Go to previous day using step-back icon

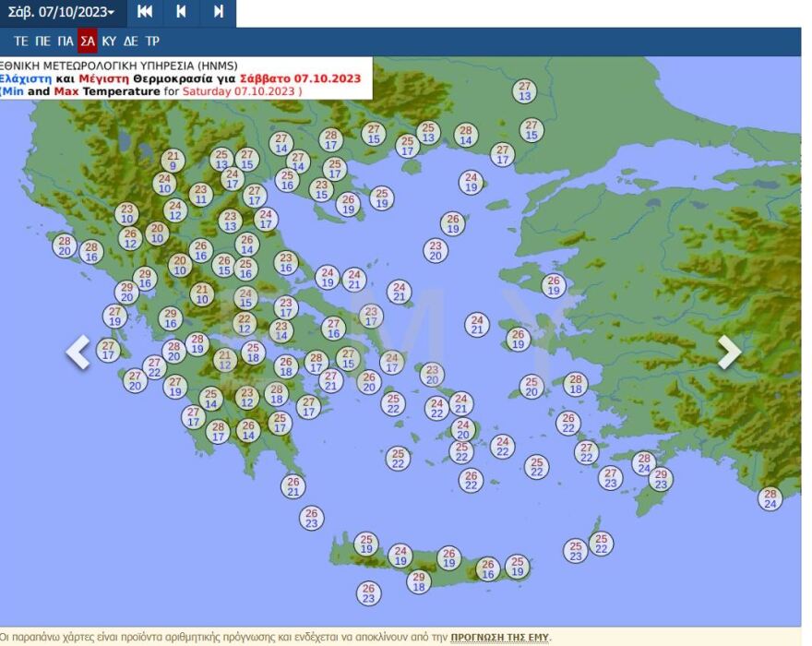tap(181, 12)
